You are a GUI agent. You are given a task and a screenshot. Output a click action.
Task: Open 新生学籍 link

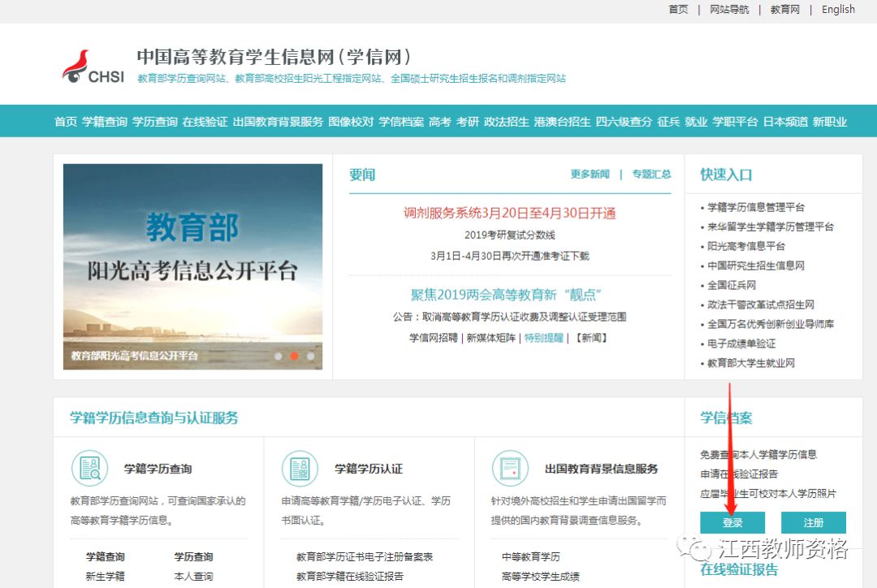105,577
